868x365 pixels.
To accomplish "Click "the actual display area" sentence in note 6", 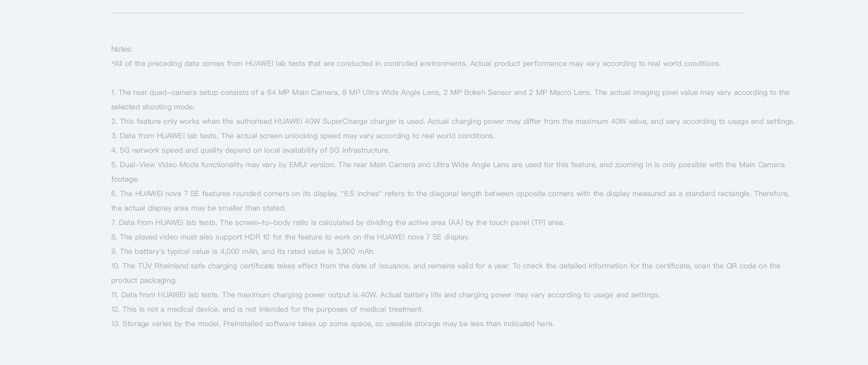I will (198, 208).
